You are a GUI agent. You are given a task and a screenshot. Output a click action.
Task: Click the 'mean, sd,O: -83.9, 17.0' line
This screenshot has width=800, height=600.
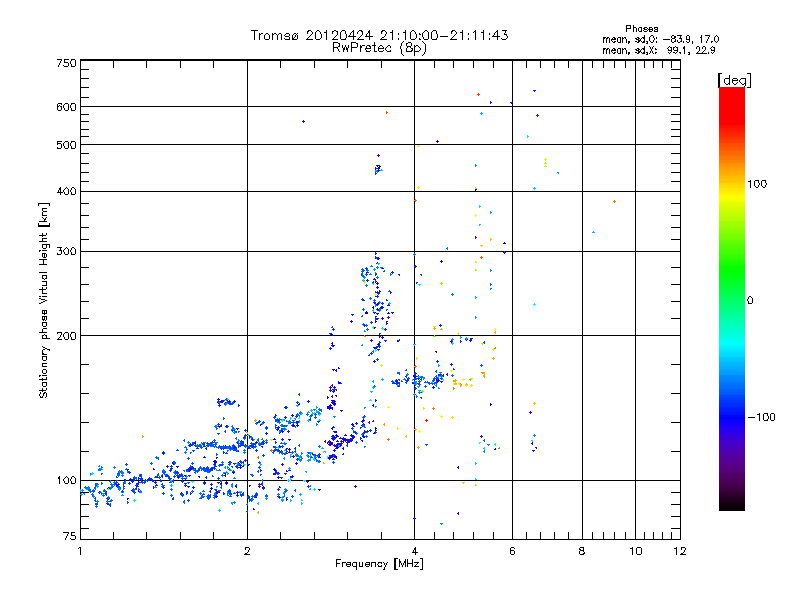click(661, 39)
